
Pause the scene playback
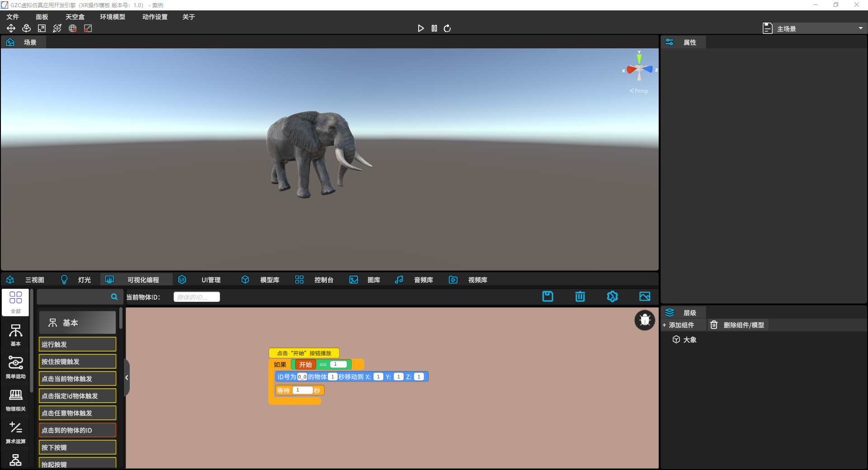(434, 28)
